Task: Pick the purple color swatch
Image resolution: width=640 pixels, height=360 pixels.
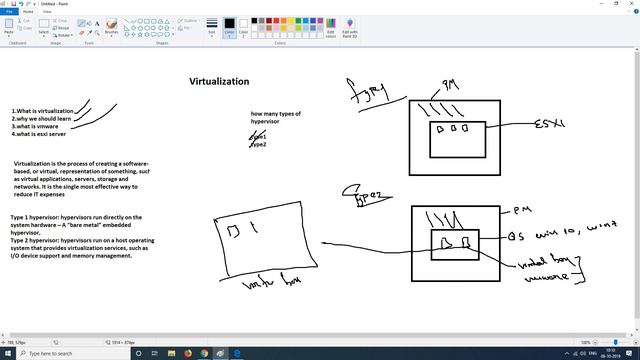Action: pos(320,20)
